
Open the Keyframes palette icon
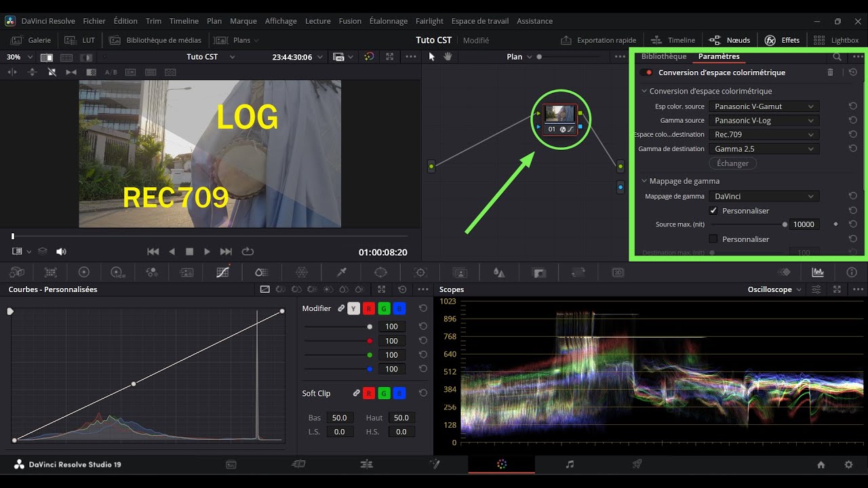785,272
